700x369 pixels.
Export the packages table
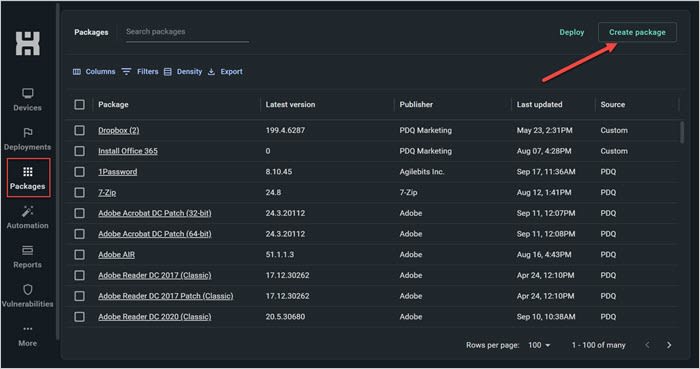point(225,71)
